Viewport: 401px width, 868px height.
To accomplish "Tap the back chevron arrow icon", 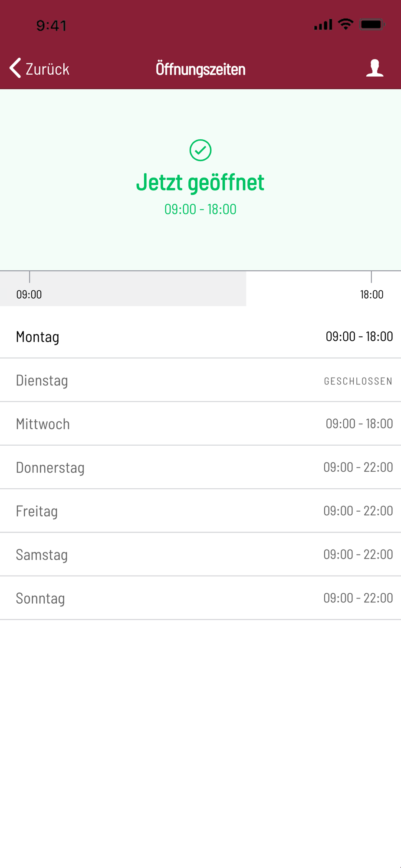I will 15,68.
